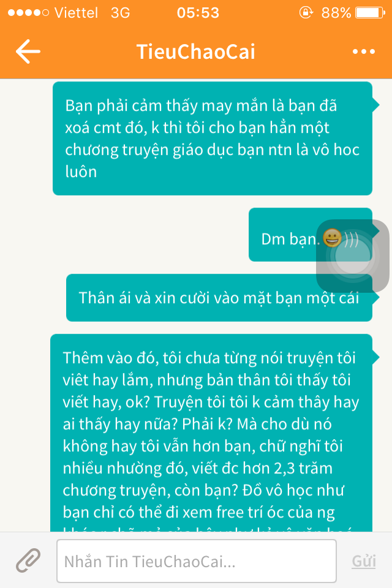392x588 pixels.
Task: Open the three-dot more options menu
Action: tap(363, 51)
